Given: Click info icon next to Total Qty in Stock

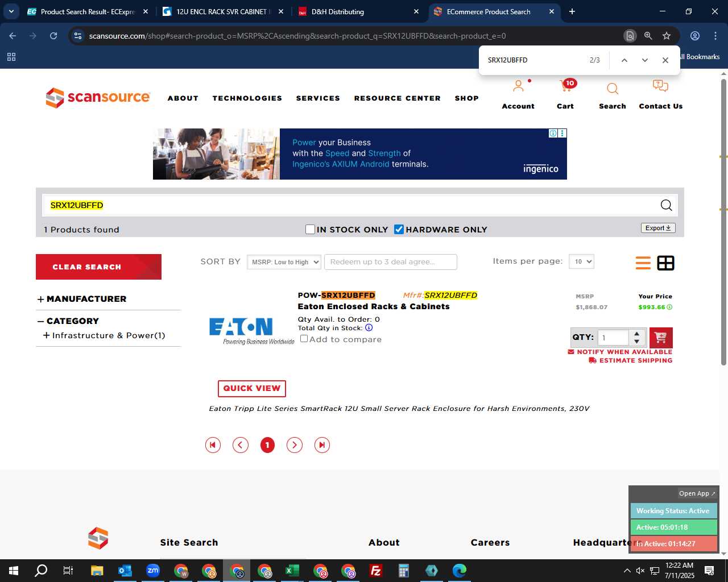Looking at the screenshot, I should point(369,328).
